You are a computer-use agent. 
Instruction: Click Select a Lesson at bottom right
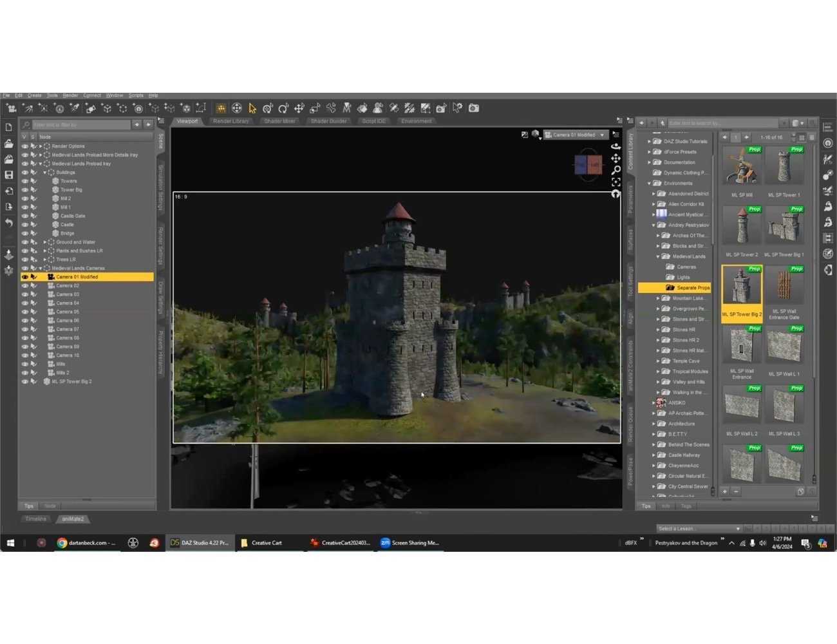[697, 528]
